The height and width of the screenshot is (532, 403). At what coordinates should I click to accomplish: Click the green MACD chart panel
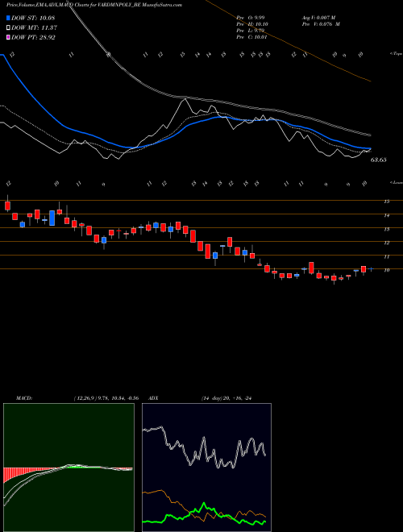pos(69,468)
